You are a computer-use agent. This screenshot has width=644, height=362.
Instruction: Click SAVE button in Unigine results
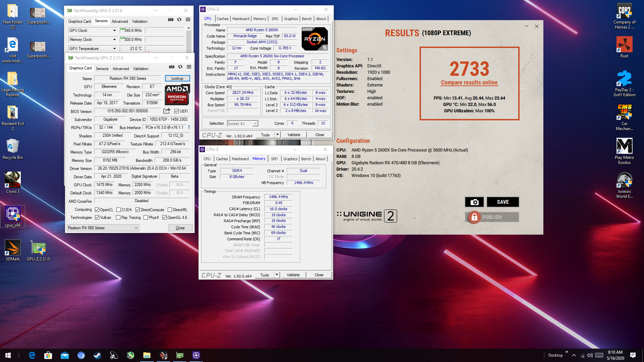click(x=503, y=202)
